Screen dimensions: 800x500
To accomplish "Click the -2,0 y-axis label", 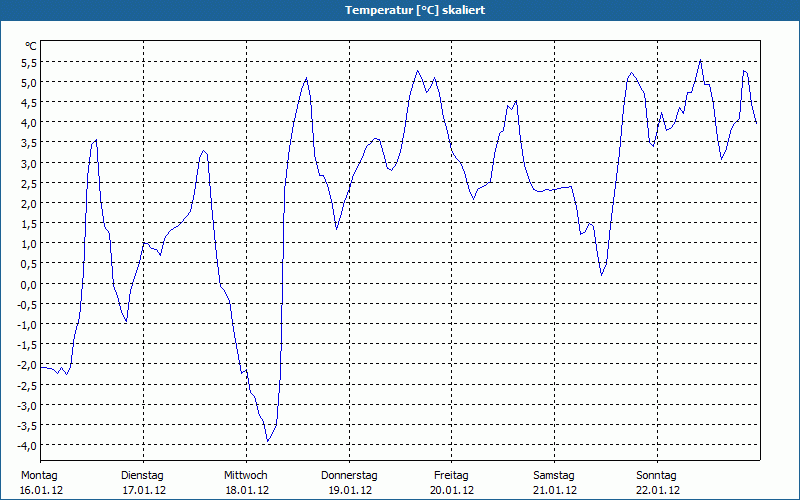I will (27, 365).
